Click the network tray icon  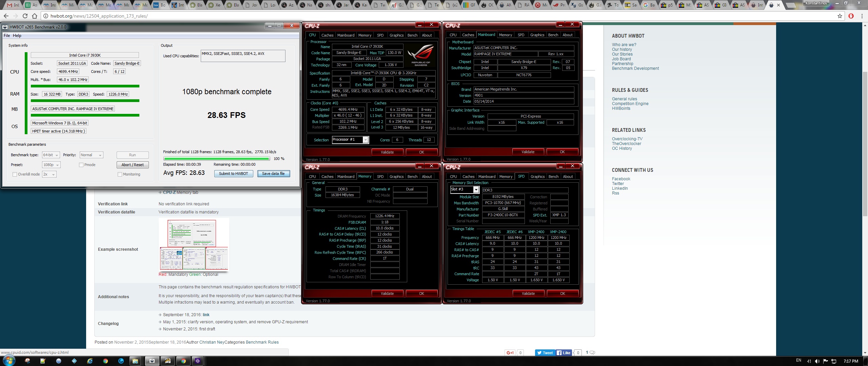click(x=834, y=361)
